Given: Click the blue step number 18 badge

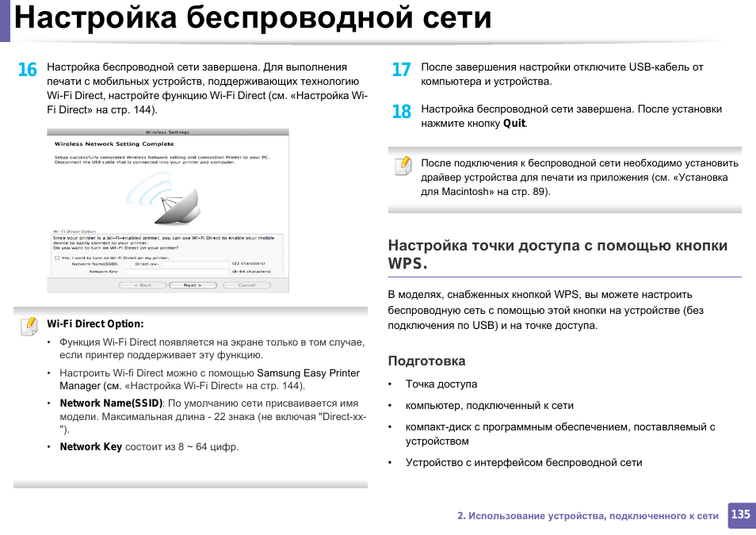Looking at the screenshot, I should (402, 112).
